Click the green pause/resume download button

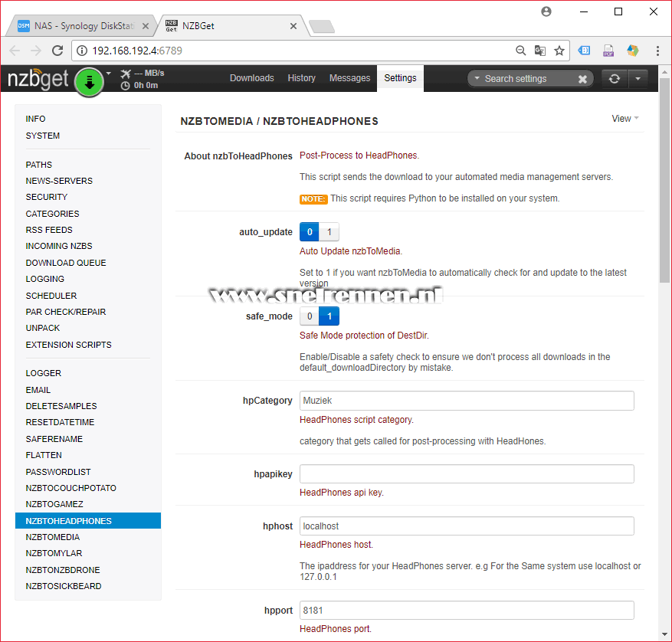tap(89, 81)
